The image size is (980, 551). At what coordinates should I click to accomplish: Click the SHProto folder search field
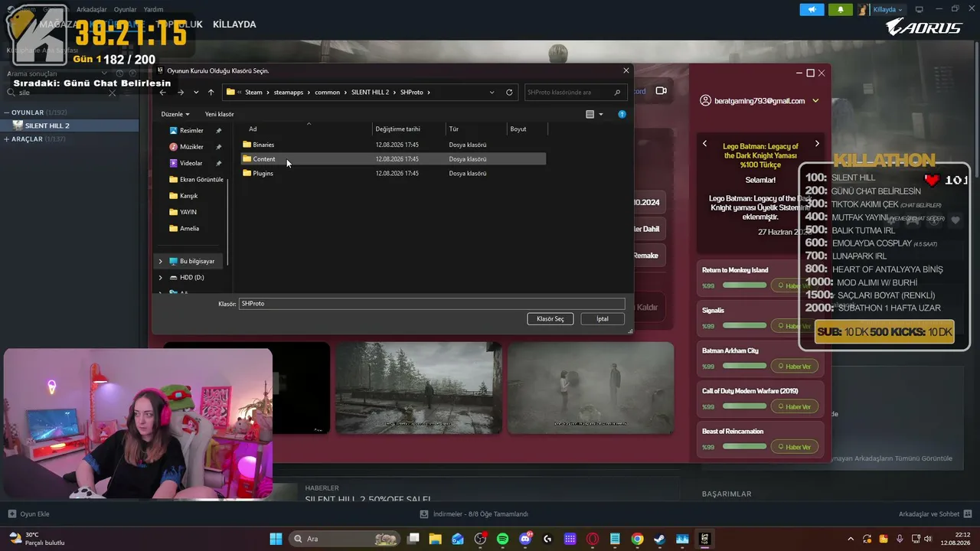pyautogui.click(x=574, y=93)
